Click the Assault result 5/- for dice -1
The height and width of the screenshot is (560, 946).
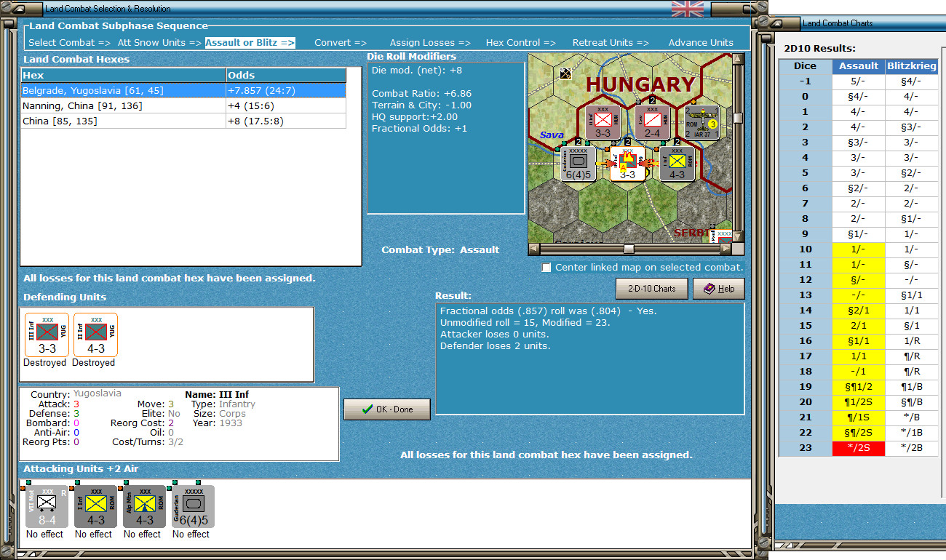(859, 81)
